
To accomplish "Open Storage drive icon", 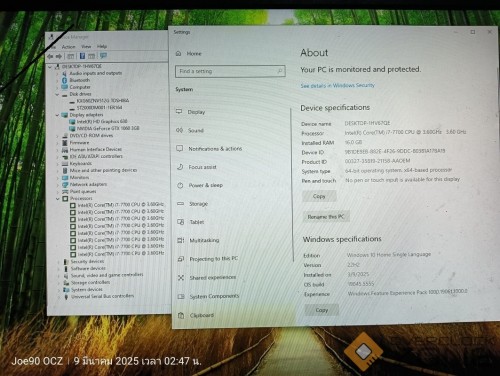I will point(180,203).
